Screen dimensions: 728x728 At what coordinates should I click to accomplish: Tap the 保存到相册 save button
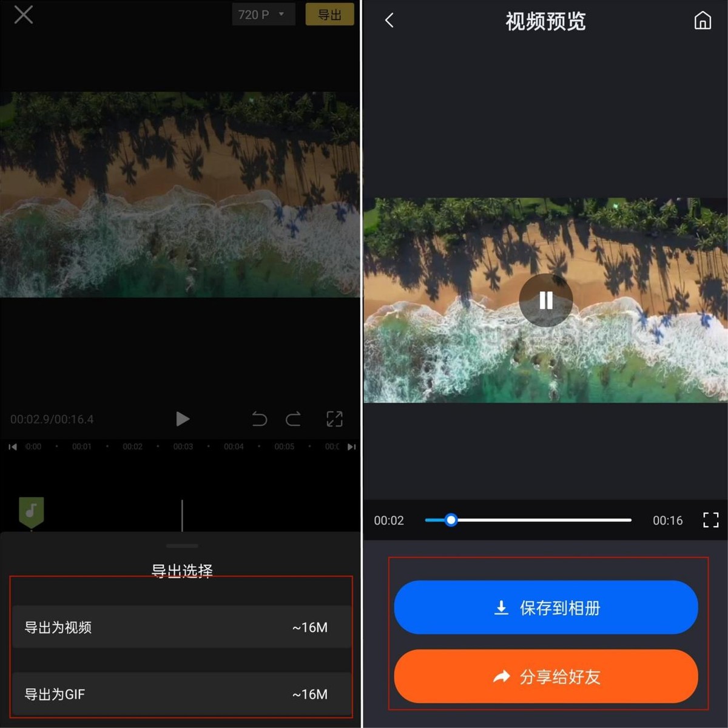[545, 607]
